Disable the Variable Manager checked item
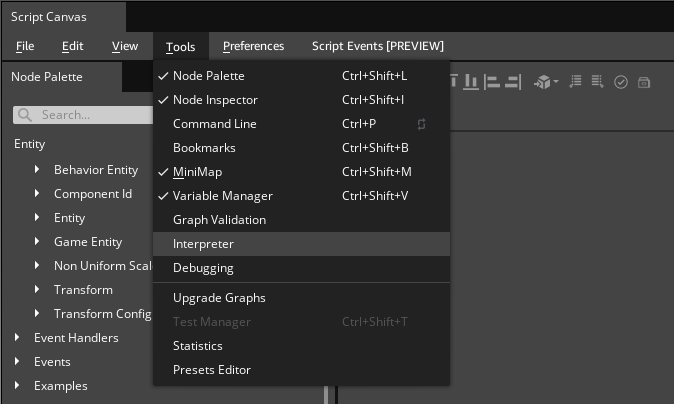The width and height of the screenshot is (674, 404). tap(222, 196)
